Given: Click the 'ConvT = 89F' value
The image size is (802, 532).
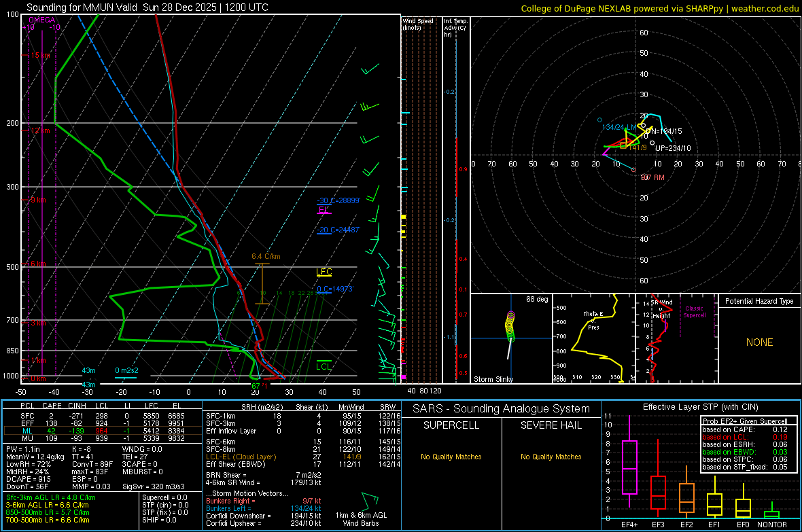Looking at the screenshot, I should point(92,464).
